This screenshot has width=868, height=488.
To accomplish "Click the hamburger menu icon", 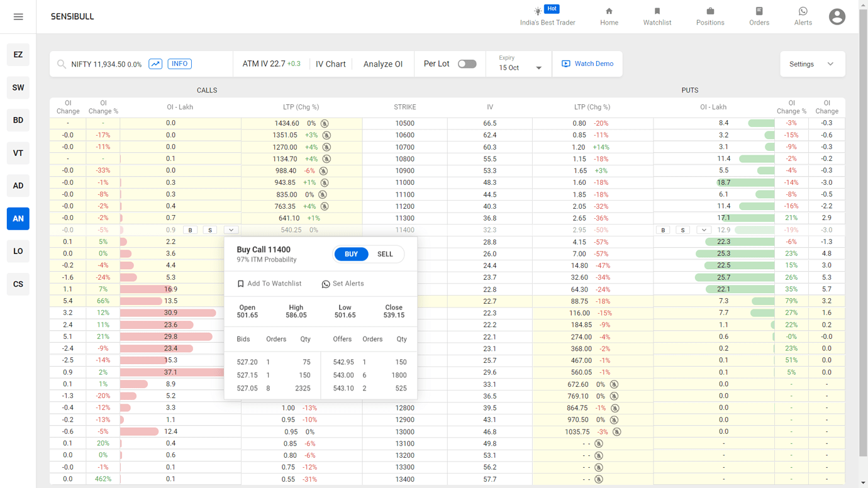I will [x=18, y=16].
